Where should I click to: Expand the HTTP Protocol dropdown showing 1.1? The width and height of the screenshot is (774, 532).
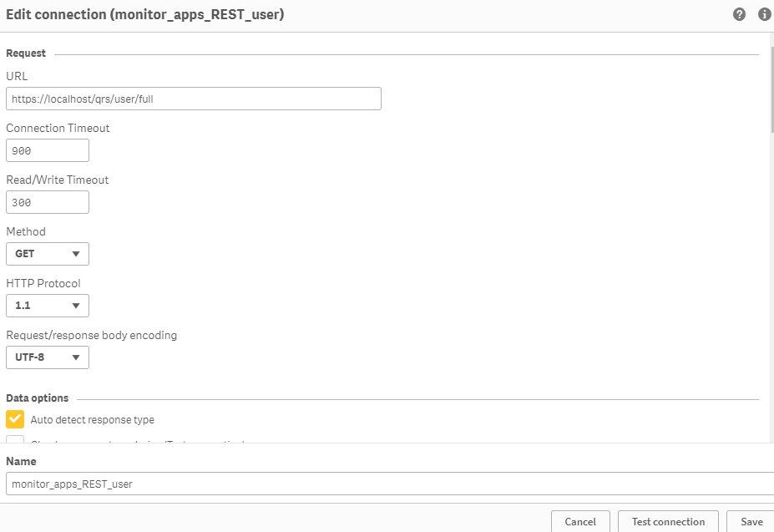[x=48, y=306]
